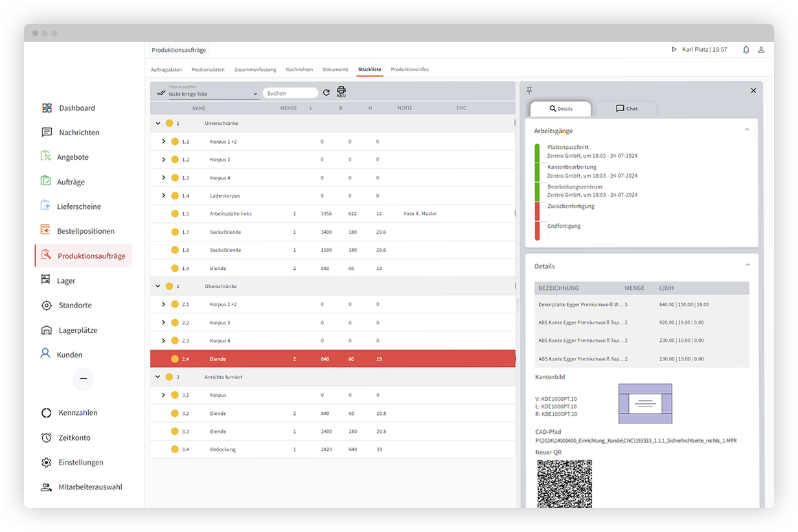Viewport: 798px width, 532px height.
Task: Open Nachrichten message icon in sidebar
Action: pyautogui.click(x=47, y=132)
